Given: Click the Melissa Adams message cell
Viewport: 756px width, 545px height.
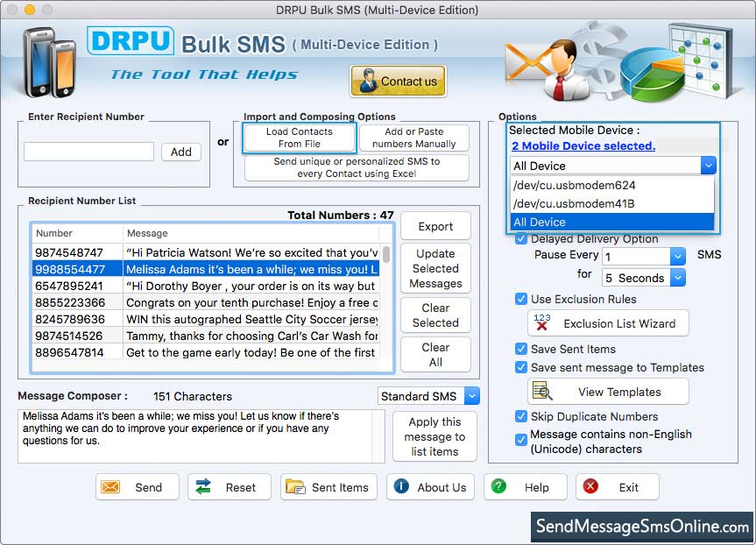Looking at the screenshot, I should [251, 269].
